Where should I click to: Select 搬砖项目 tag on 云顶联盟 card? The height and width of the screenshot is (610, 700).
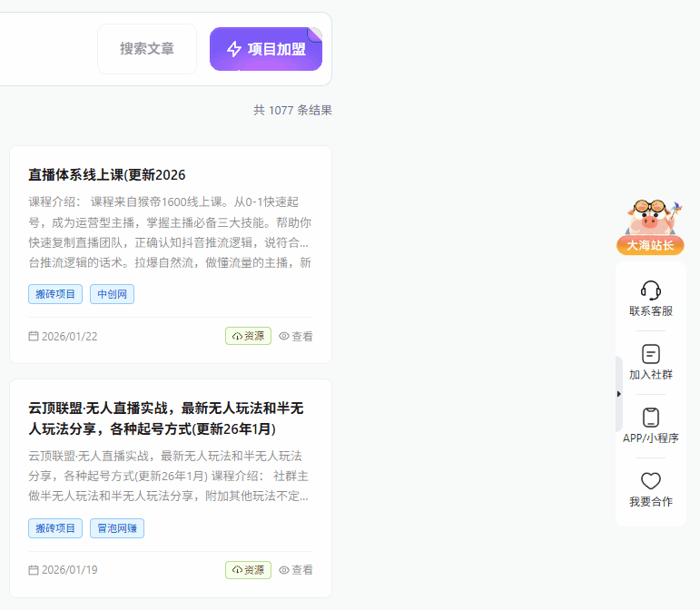pos(55,528)
